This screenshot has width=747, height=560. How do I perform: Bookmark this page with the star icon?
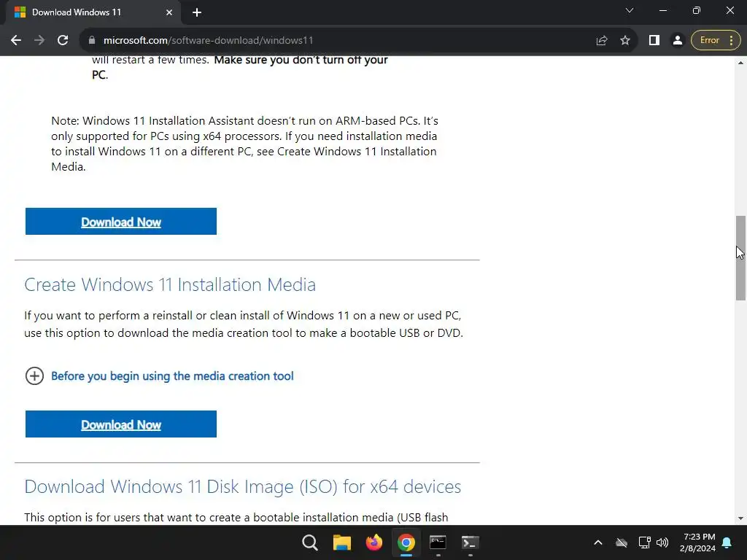click(x=625, y=41)
